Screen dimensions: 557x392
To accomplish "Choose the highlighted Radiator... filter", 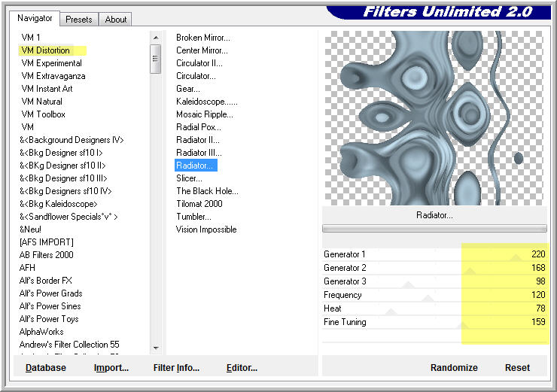I will 196,165.
